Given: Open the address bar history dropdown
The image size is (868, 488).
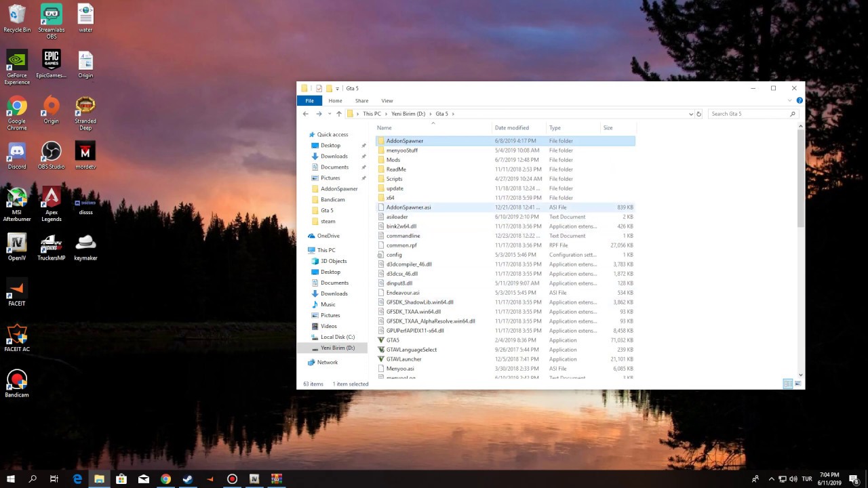Looking at the screenshot, I should click(x=691, y=114).
